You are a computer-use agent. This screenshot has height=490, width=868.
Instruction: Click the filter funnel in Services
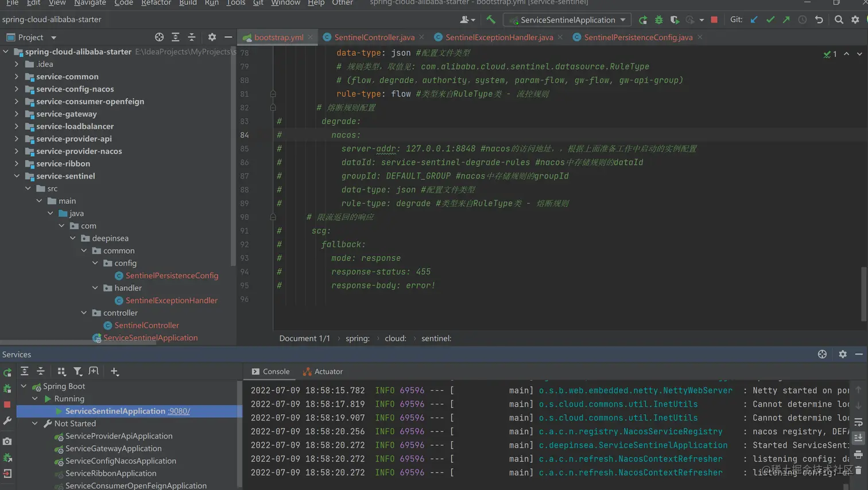coord(77,371)
